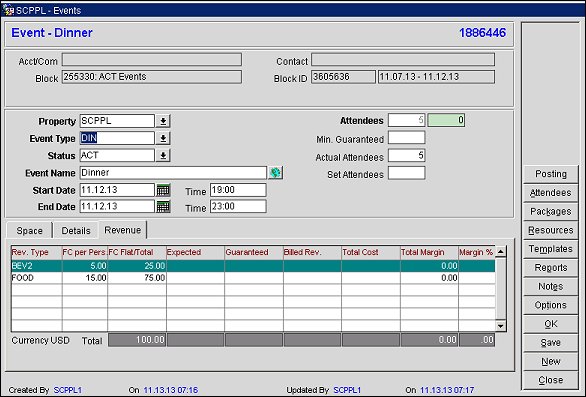Click the Status field ACT

117,156
